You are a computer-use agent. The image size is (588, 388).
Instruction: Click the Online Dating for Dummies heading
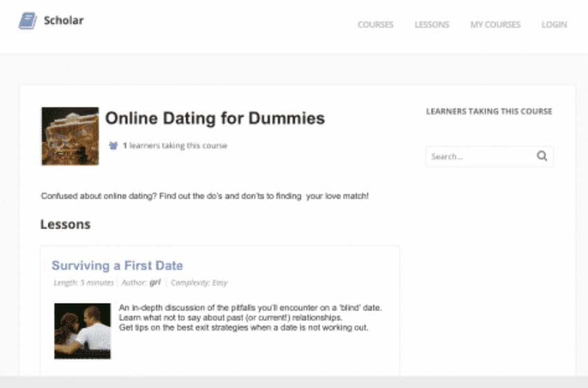215,118
